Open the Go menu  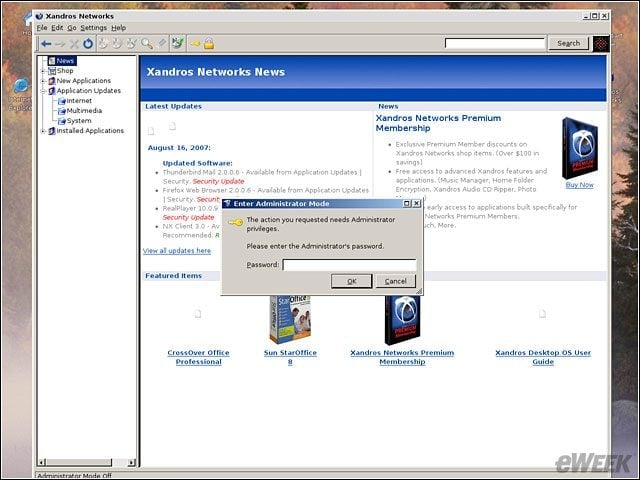(72, 28)
